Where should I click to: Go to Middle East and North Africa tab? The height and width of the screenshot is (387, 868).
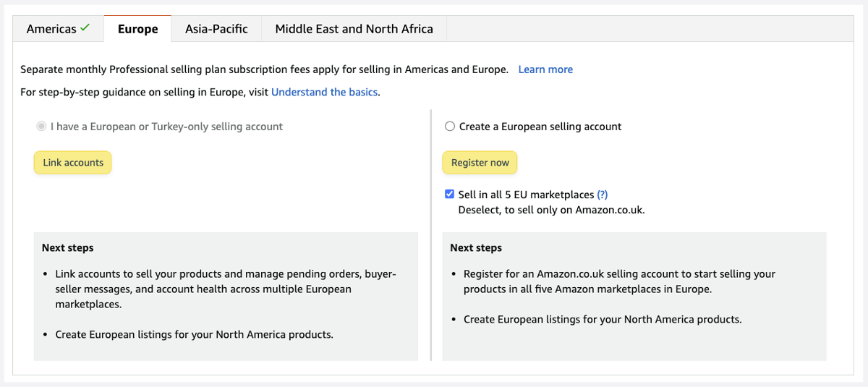[354, 29]
